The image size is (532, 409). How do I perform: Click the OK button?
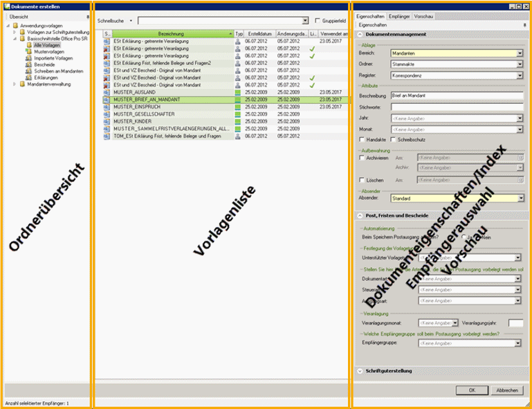471,390
